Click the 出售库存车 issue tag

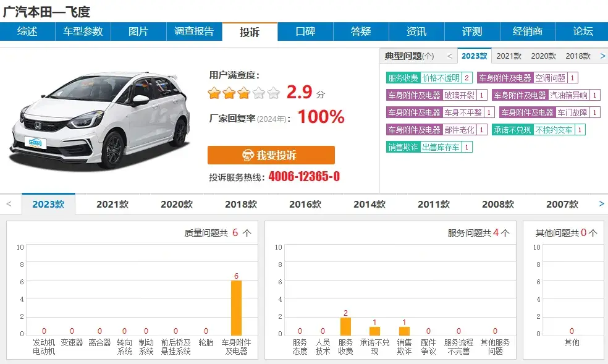(441, 148)
